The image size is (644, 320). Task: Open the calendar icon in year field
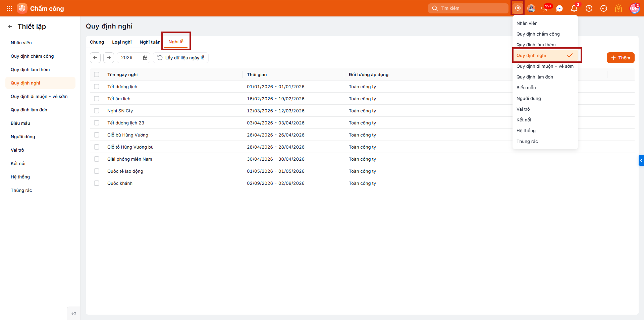[x=145, y=58]
